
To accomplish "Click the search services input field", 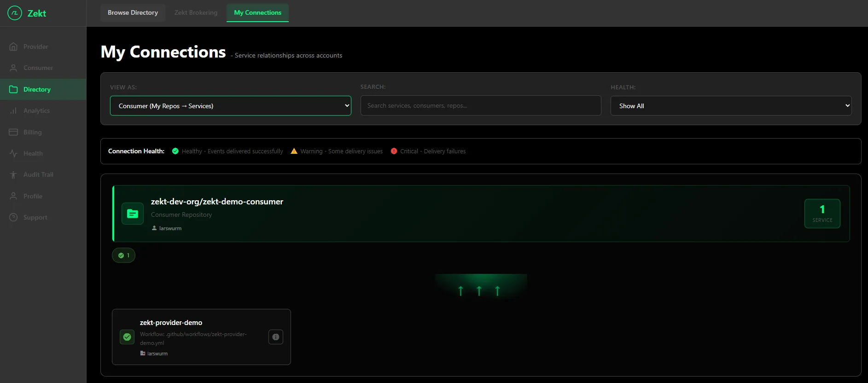I will [480, 105].
